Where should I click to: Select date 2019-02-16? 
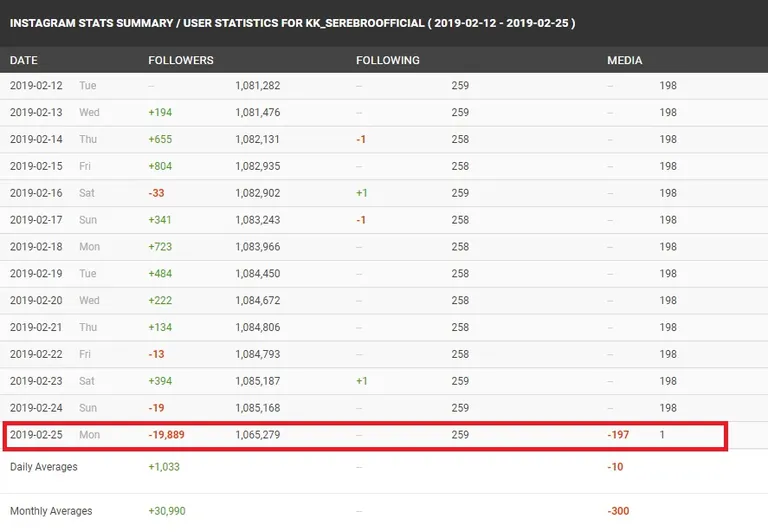(36, 193)
